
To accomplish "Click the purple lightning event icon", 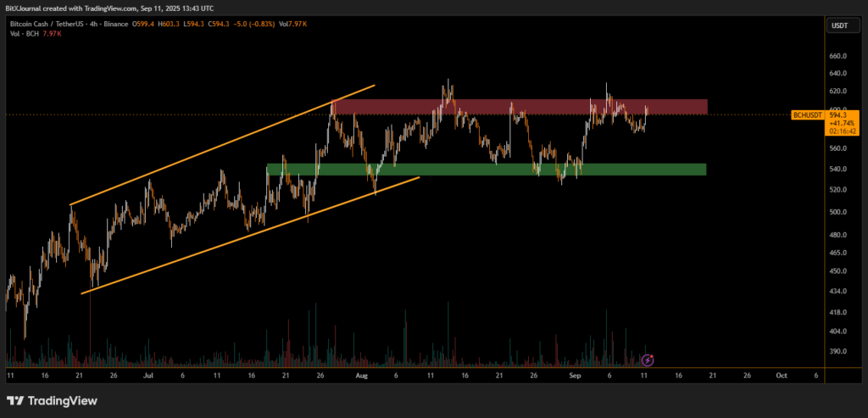I will point(648,360).
